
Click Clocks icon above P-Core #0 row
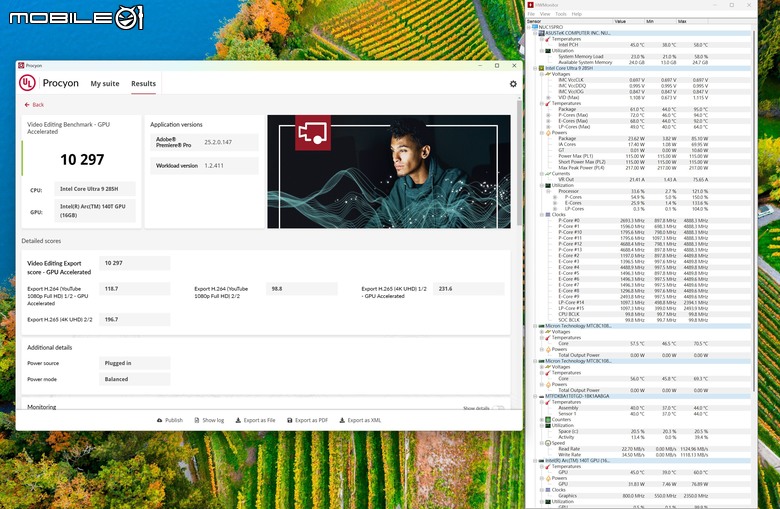(548, 214)
